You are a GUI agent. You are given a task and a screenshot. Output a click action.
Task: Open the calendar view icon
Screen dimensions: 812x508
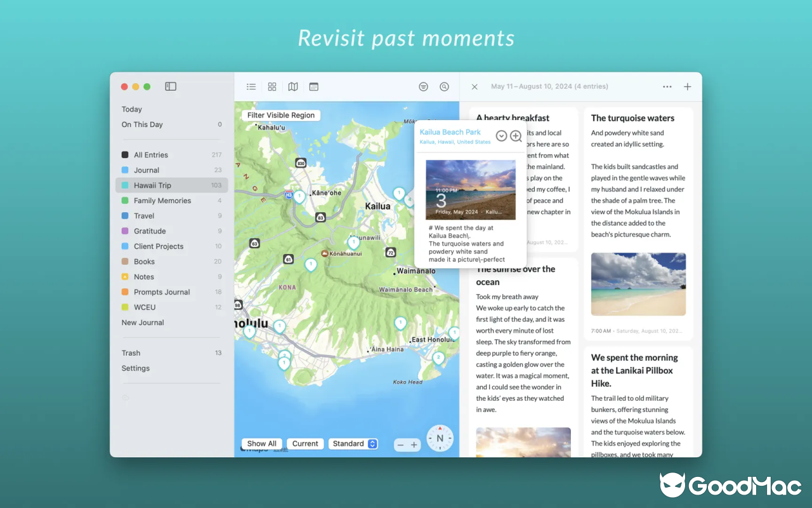314,87
